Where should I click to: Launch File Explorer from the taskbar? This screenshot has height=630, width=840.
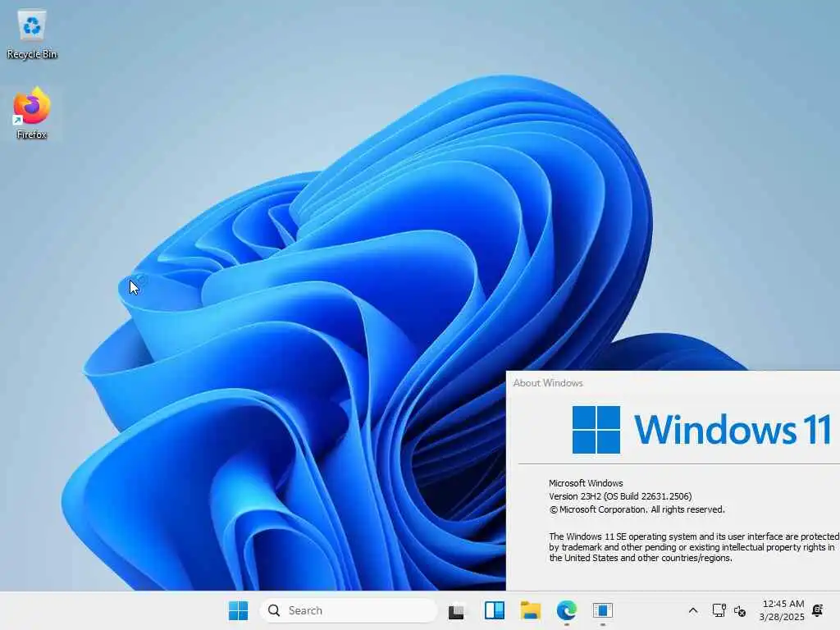pyautogui.click(x=531, y=610)
